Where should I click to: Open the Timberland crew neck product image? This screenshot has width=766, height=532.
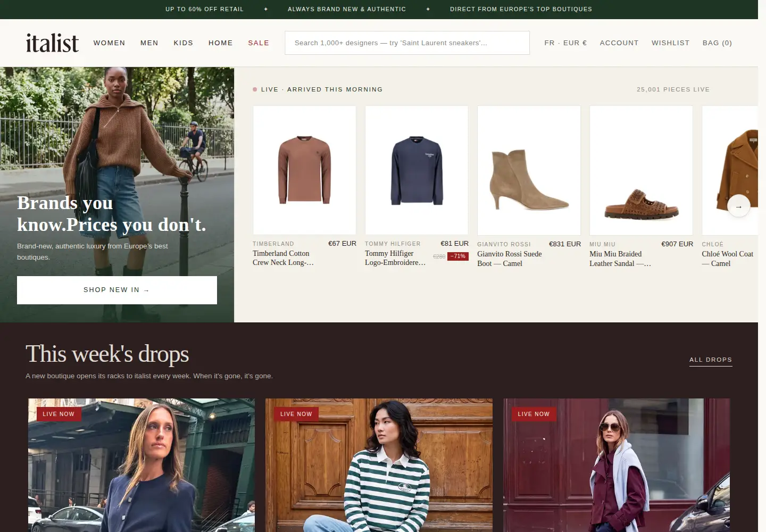[304, 170]
